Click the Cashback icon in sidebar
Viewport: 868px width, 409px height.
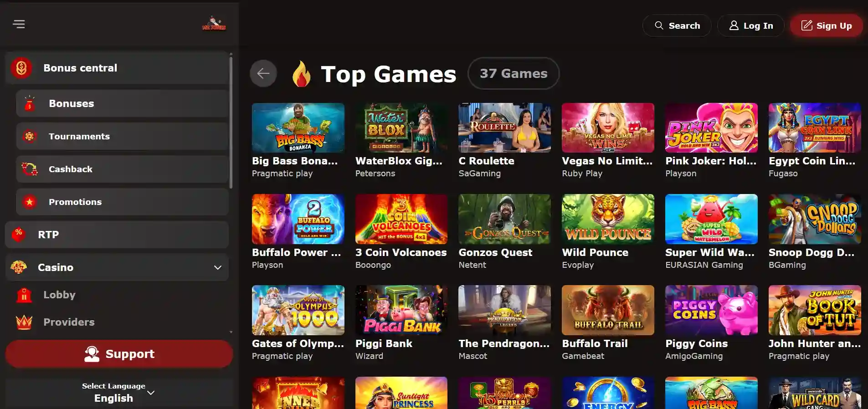pyautogui.click(x=30, y=169)
